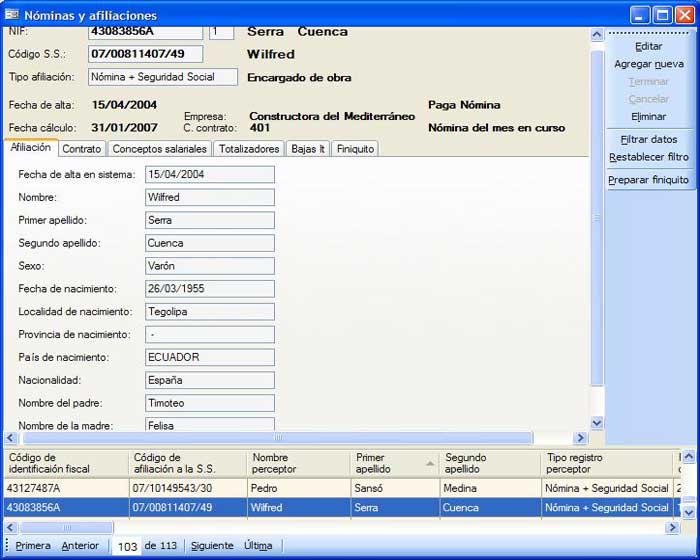The image size is (700, 560).
Task: Open the Conceptos salariales tab
Action: point(159,149)
